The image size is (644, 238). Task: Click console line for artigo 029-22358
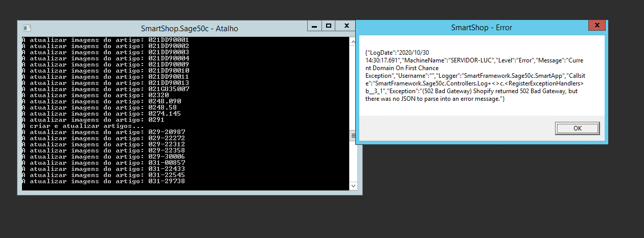coord(104,150)
